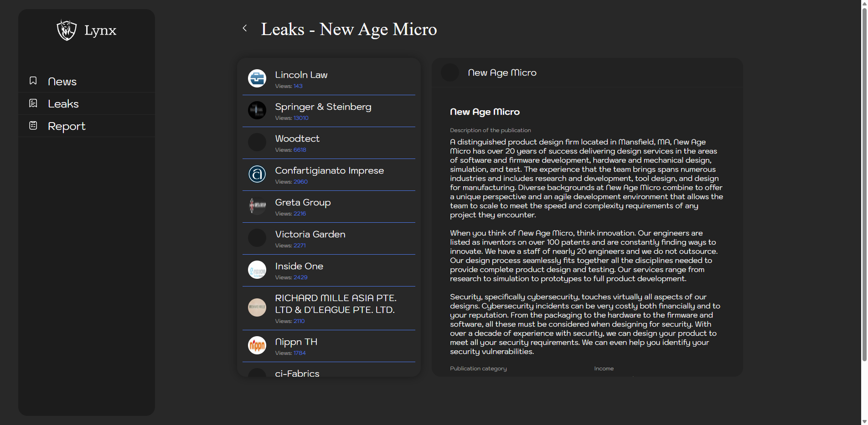Screen dimensions: 868x425
Task: Click the Inside One round logo
Action: tap(257, 270)
